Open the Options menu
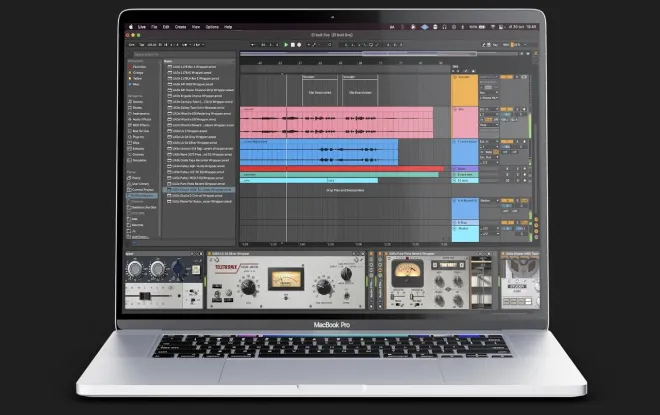 pyautogui.click(x=212, y=27)
